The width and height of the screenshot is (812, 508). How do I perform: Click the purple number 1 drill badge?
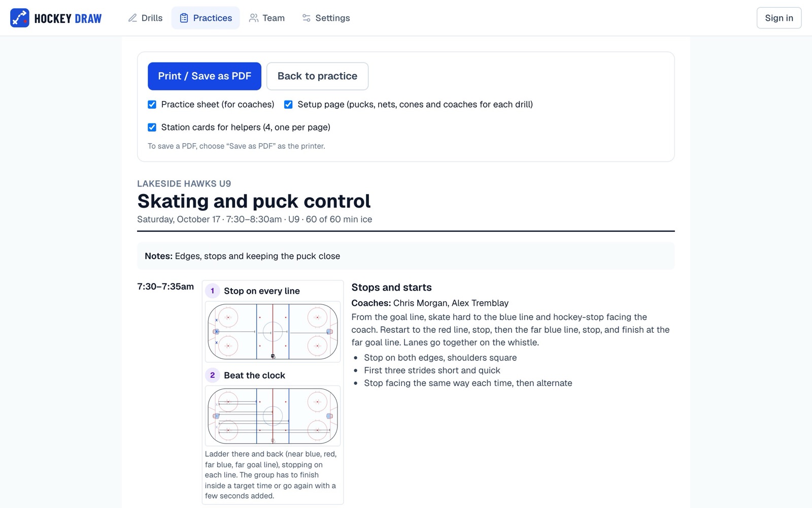pos(212,291)
